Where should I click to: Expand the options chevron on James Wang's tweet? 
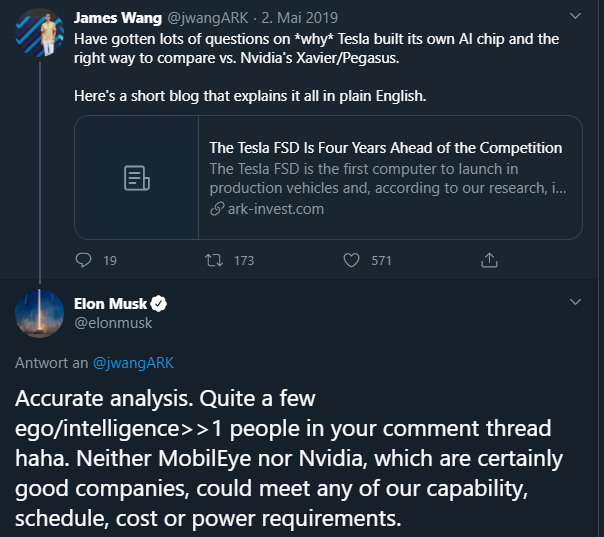(x=574, y=17)
